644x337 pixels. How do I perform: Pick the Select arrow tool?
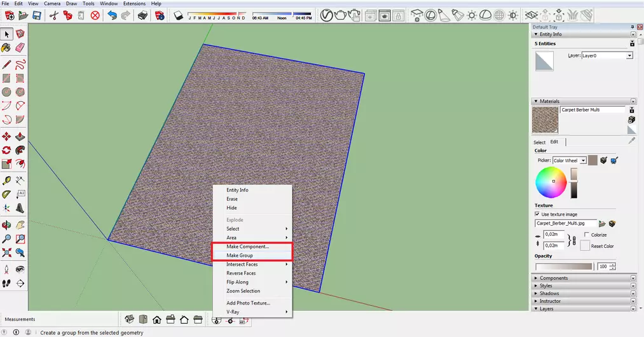click(6, 34)
